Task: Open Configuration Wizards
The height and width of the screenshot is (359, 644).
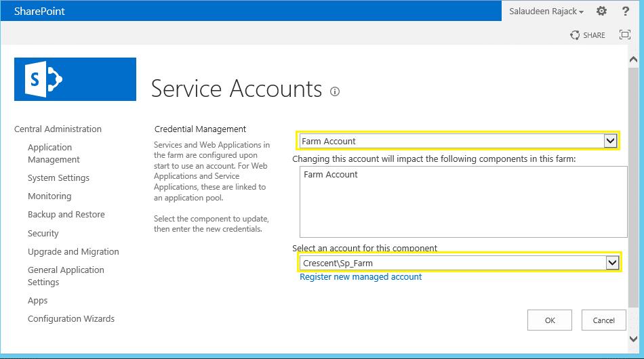Action: click(71, 319)
